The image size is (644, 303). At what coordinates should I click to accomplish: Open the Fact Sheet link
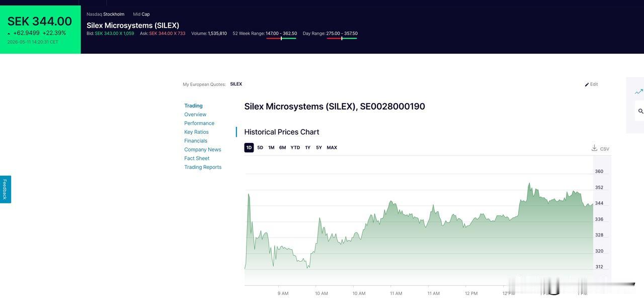coord(197,159)
